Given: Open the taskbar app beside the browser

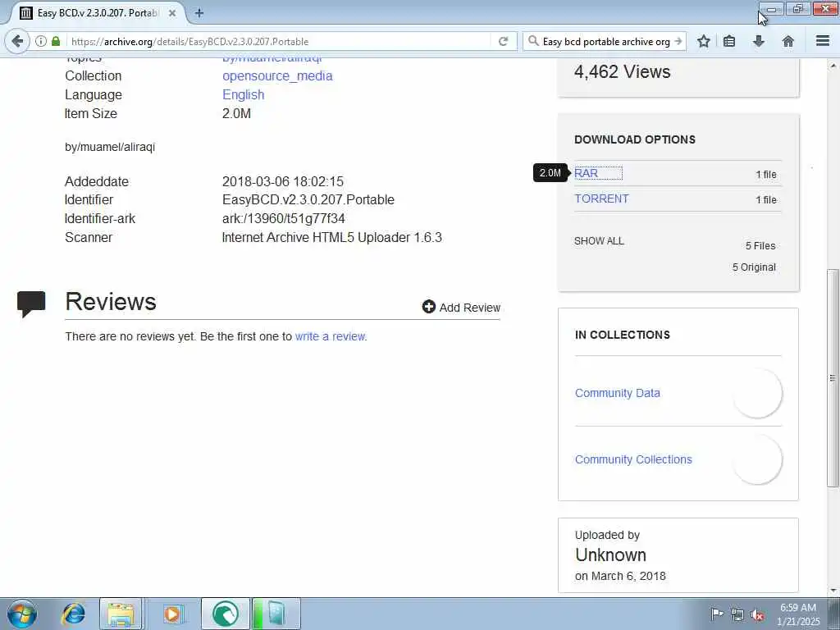Looking at the screenshot, I should tap(276, 614).
